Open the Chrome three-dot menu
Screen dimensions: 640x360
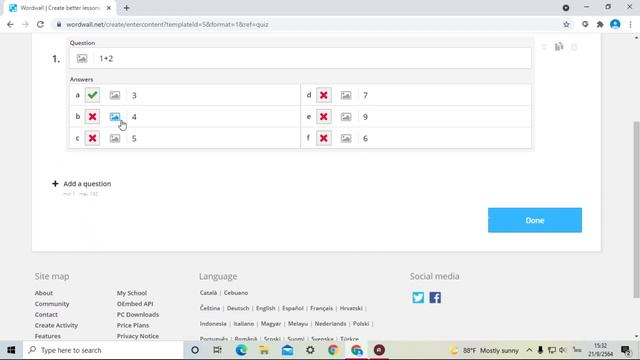[x=631, y=24]
